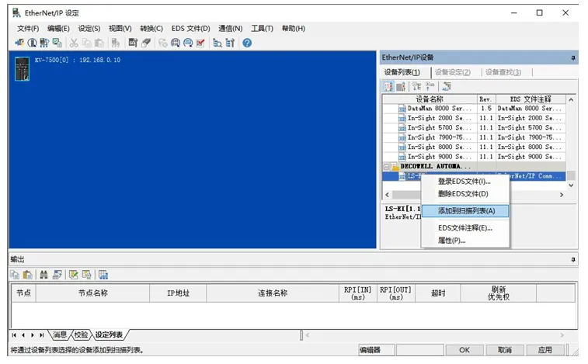The width and height of the screenshot is (588, 364).
Task: Open the 工具(T) menu
Action: (x=262, y=29)
